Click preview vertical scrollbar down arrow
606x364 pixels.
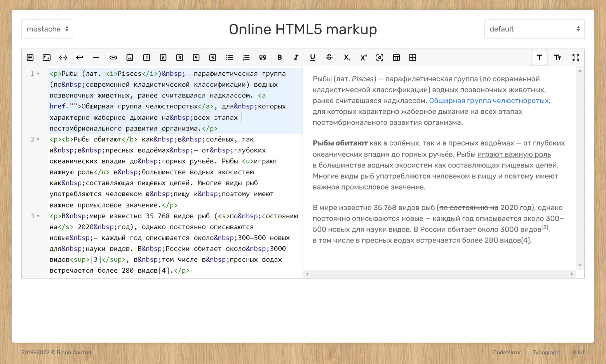point(580,266)
